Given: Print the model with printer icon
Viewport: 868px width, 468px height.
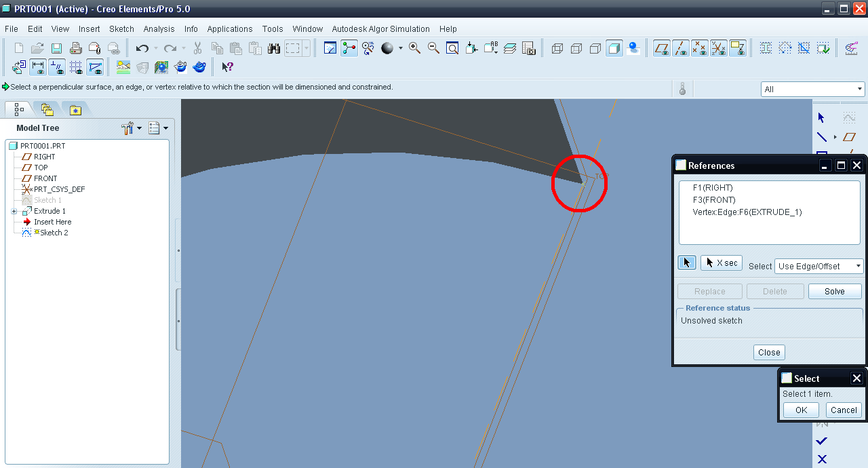Looking at the screenshot, I should [76, 48].
